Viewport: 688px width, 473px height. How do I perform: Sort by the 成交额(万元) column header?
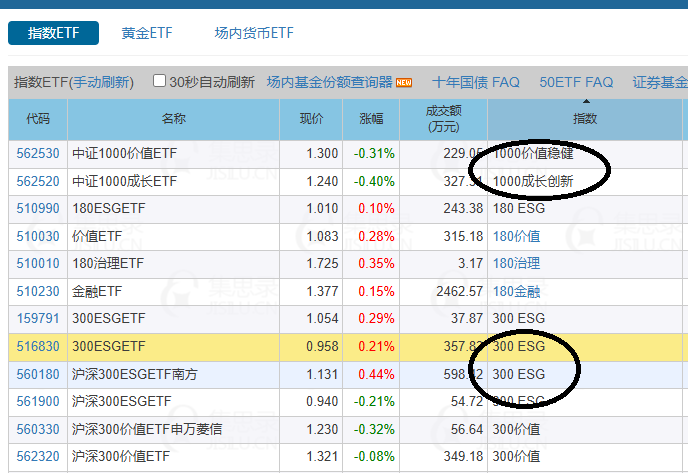pos(443,119)
